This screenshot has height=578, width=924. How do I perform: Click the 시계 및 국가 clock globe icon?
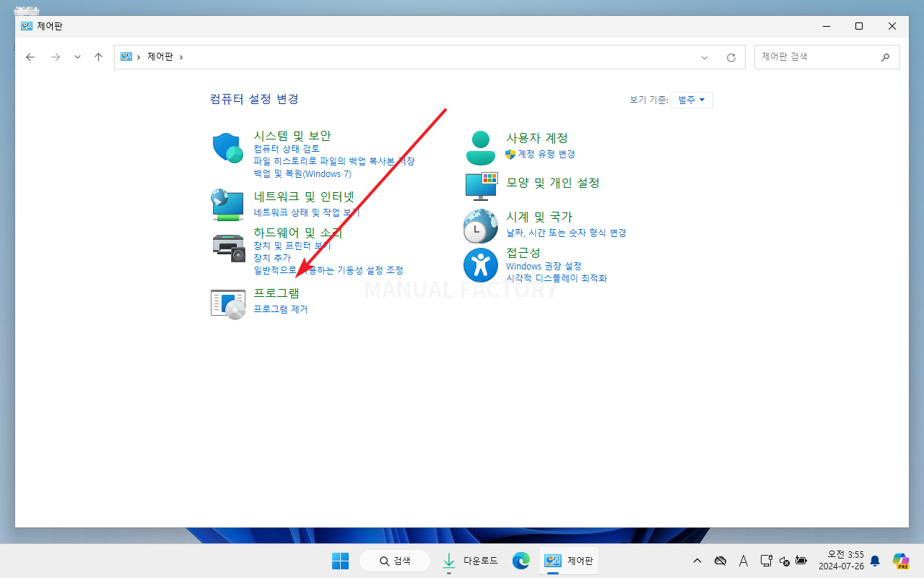(481, 226)
